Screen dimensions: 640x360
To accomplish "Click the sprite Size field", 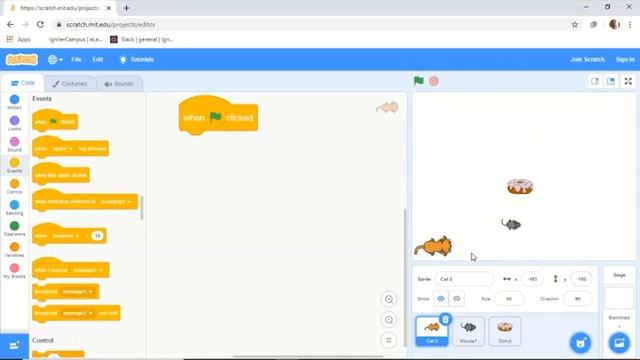I will pyautogui.click(x=509, y=299).
